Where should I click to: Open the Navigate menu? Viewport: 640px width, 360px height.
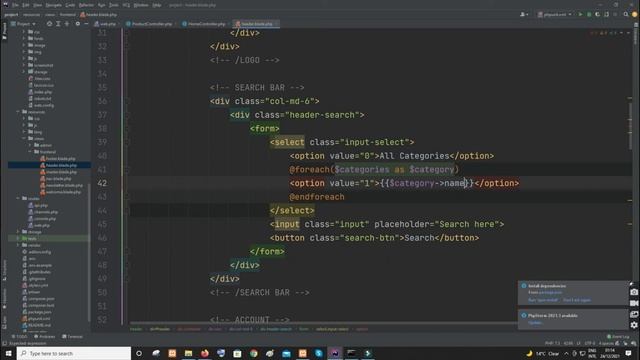pos(53,5)
